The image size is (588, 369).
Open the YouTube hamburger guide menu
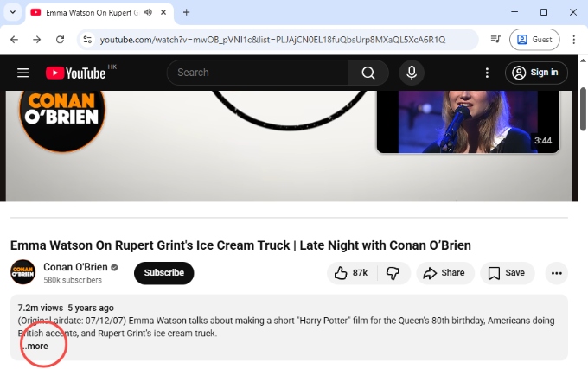click(23, 73)
